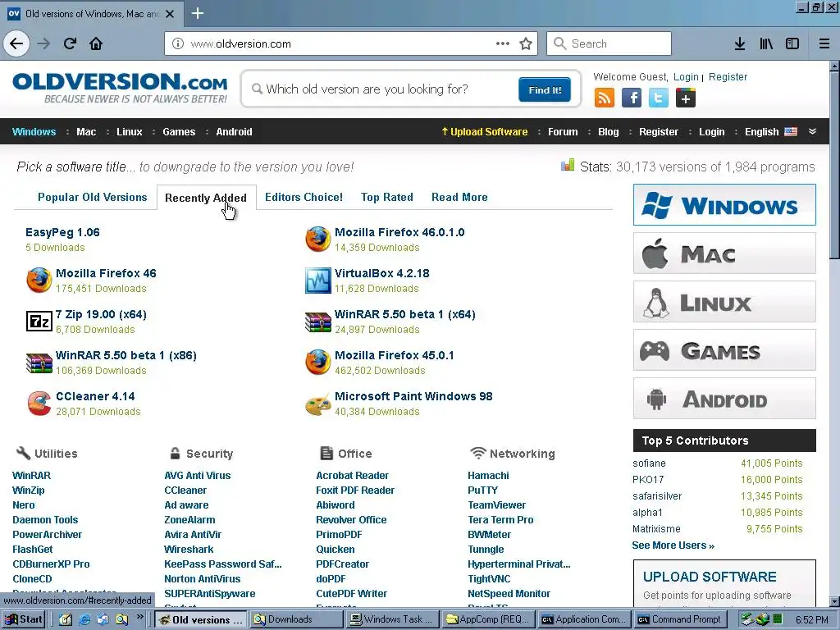This screenshot has height=630, width=840.
Task: Open the See More Users link
Action: [673, 546]
